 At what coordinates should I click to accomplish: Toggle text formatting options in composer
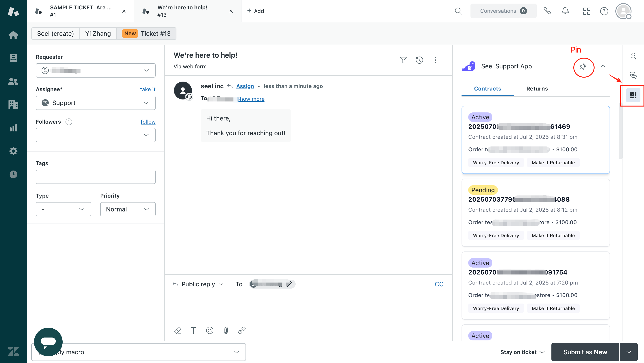[x=193, y=330]
